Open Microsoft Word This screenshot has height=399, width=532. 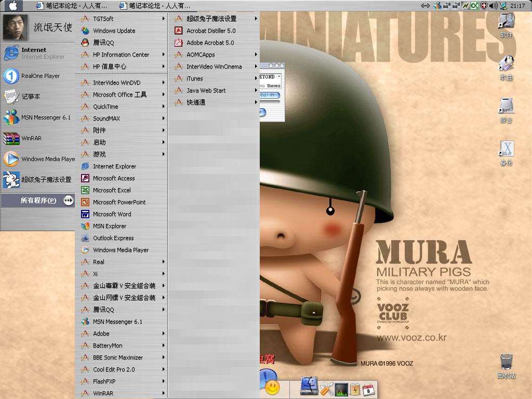point(121,214)
